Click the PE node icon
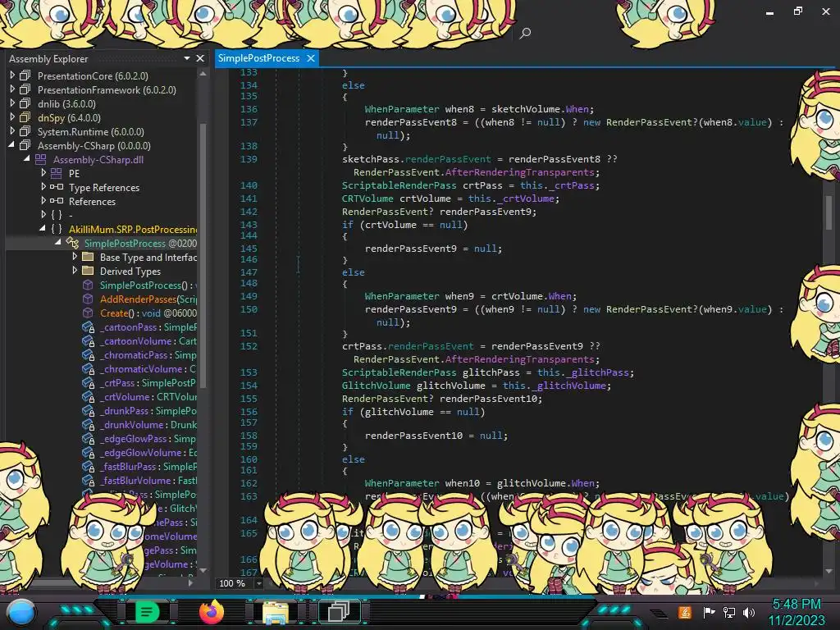 click(x=57, y=173)
